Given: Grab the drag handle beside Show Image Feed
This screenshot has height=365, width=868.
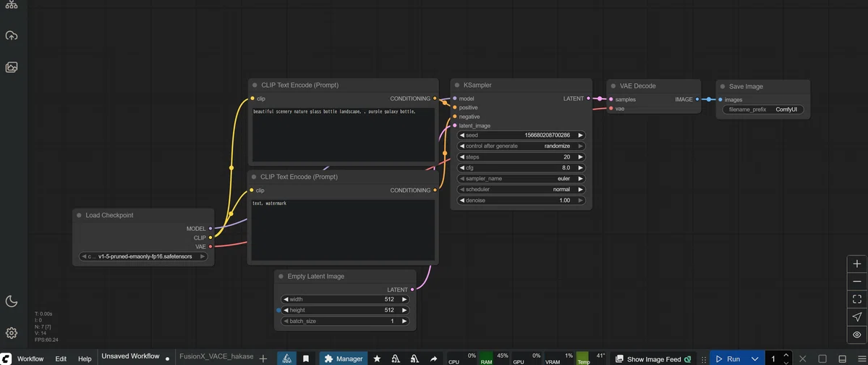Looking at the screenshot, I should (x=704, y=359).
